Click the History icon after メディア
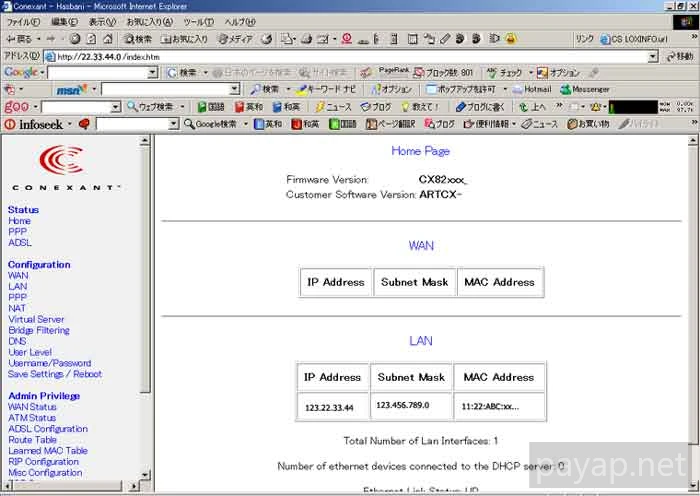This screenshot has width=700, height=496. pos(267,39)
